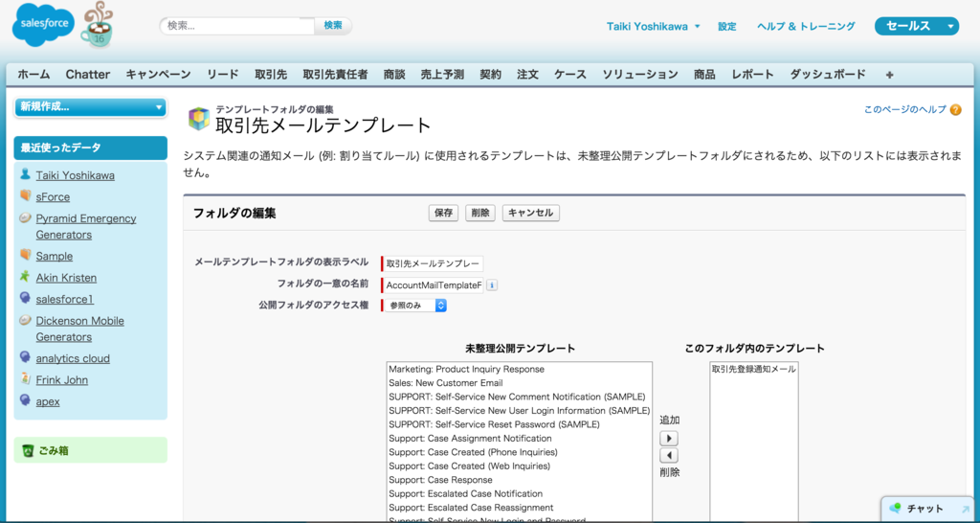Select Support: Escalated Case Reassignment
The height and width of the screenshot is (523, 980).
click(520, 508)
